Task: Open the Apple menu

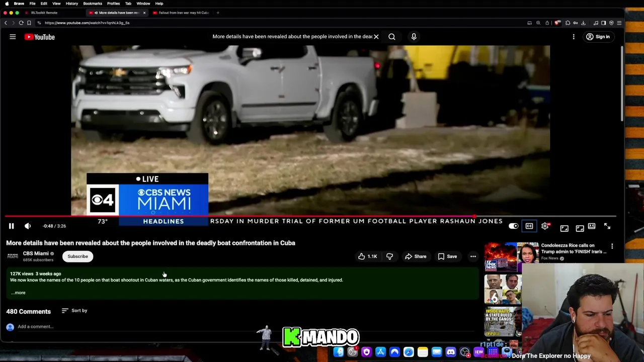Action: [7, 4]
